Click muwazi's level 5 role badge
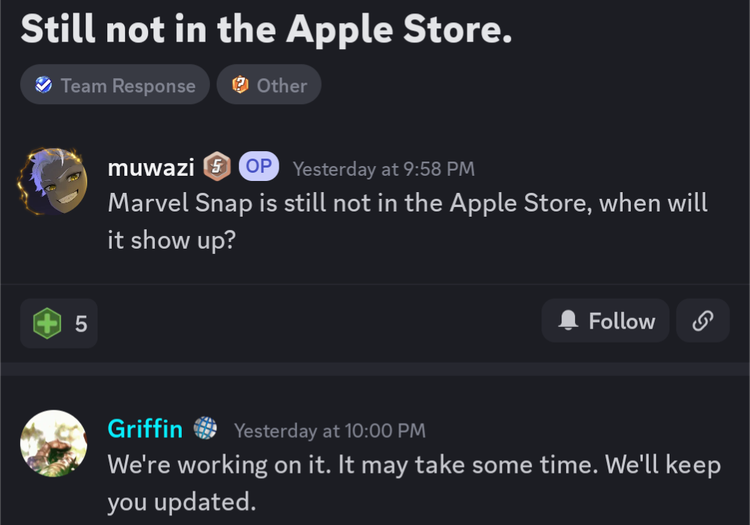This screenshot has width=750, height=525. click(x=217, y=166)
